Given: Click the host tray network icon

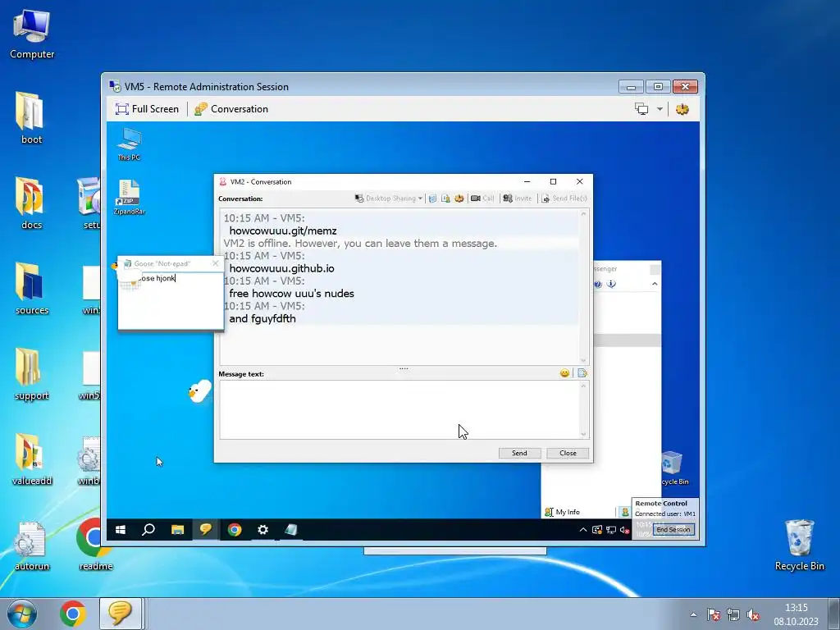Looking at the screenshot, I should pyautogui.click(x=733, y=615).
